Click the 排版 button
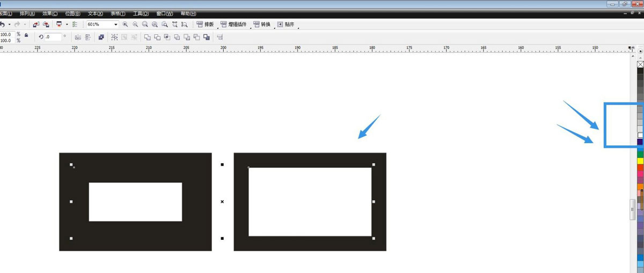 [x=205, y=25]
